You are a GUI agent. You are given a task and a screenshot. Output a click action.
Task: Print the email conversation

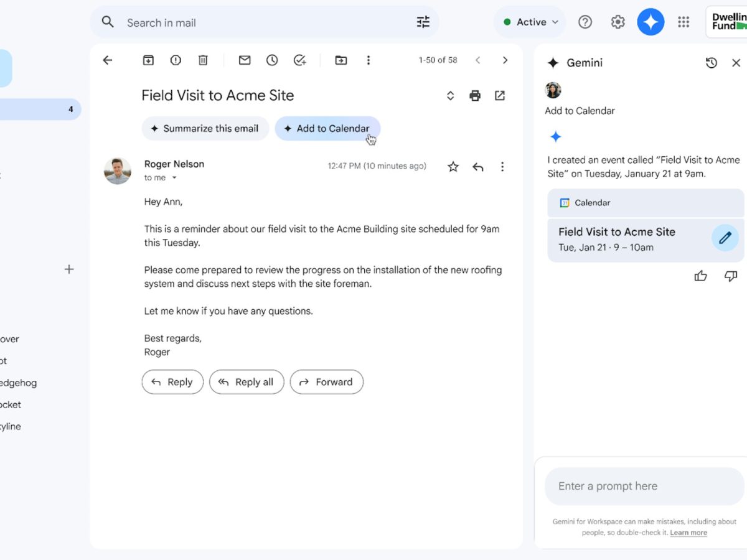(475, 96)
